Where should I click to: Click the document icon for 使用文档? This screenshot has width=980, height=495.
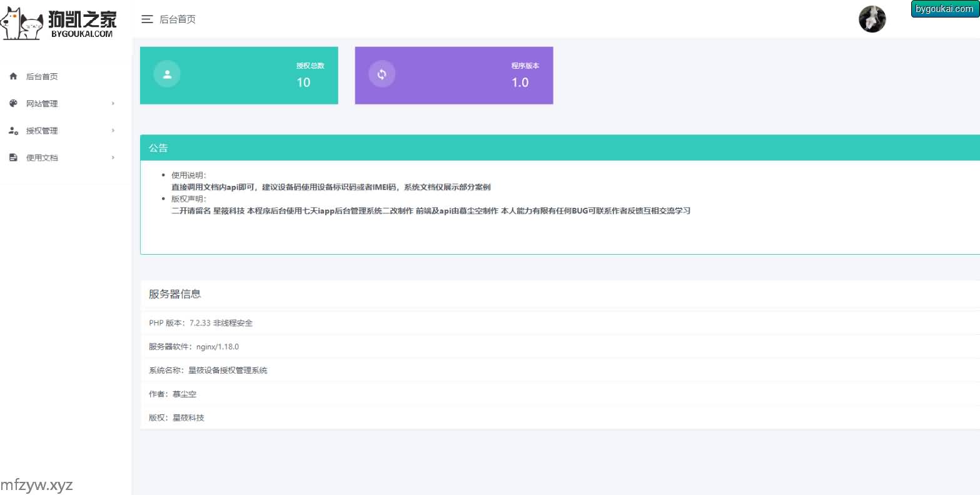[x=13, y=158]
